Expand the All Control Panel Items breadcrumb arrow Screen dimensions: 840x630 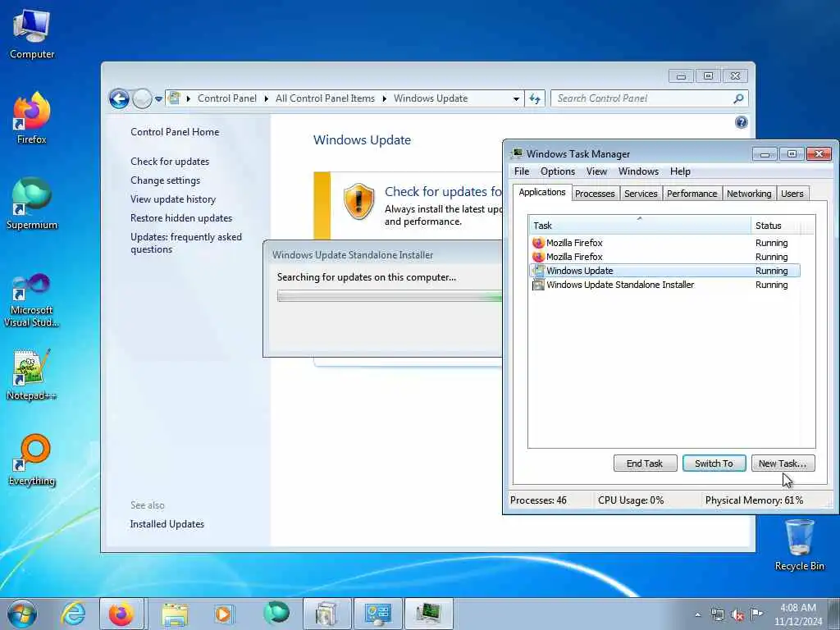click(384, 98)
